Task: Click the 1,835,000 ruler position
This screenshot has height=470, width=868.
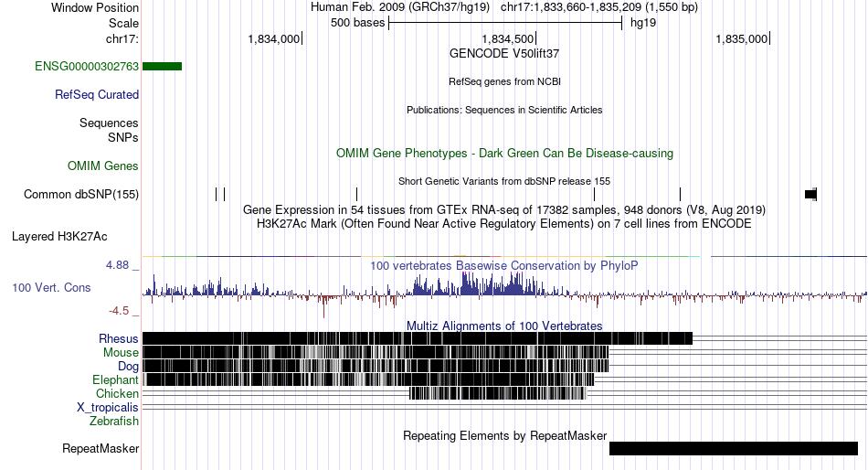Action: pyautogui.click(x=742, y=38)
